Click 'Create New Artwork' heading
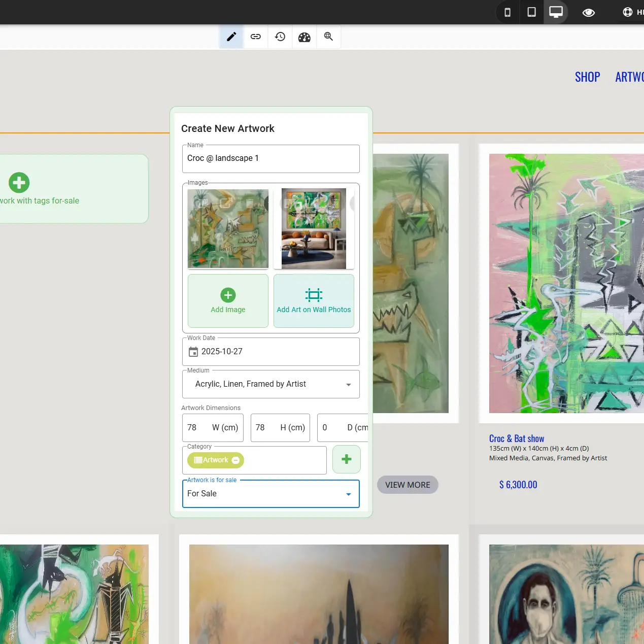This screenshot has width=644, height=644. pyautogui.click(x=228, y=129)
